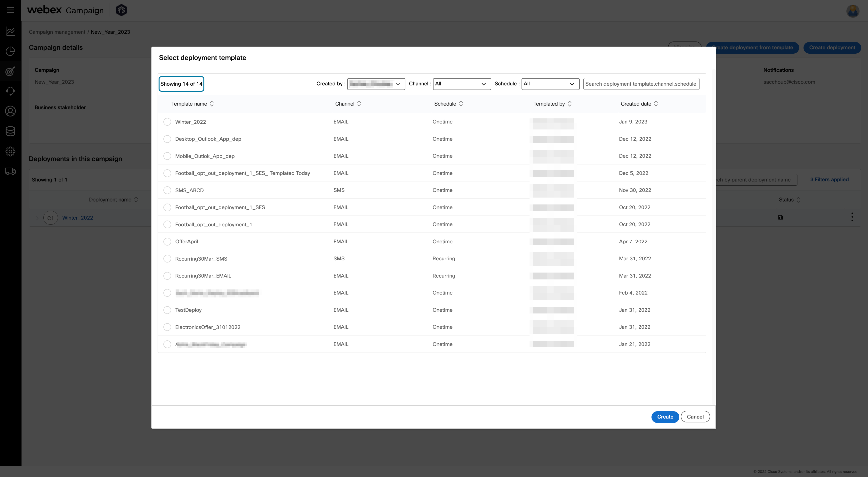Click 3 Filters applied link

829,180
